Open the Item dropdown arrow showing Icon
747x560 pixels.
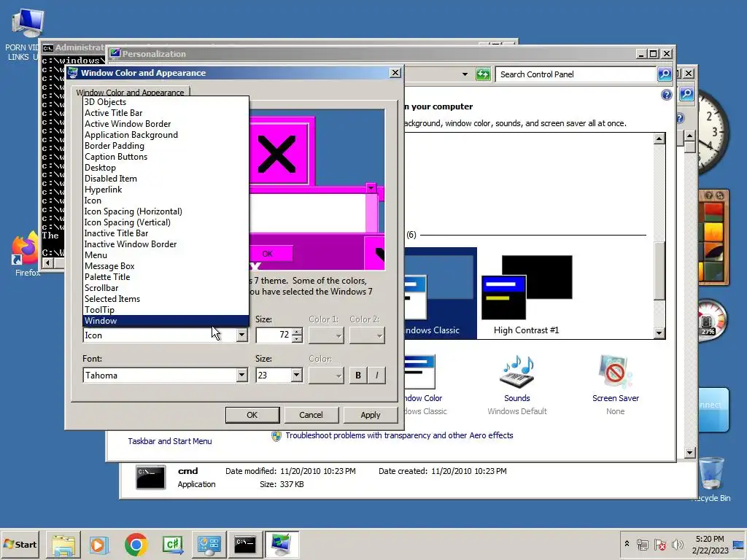point(241,335)
